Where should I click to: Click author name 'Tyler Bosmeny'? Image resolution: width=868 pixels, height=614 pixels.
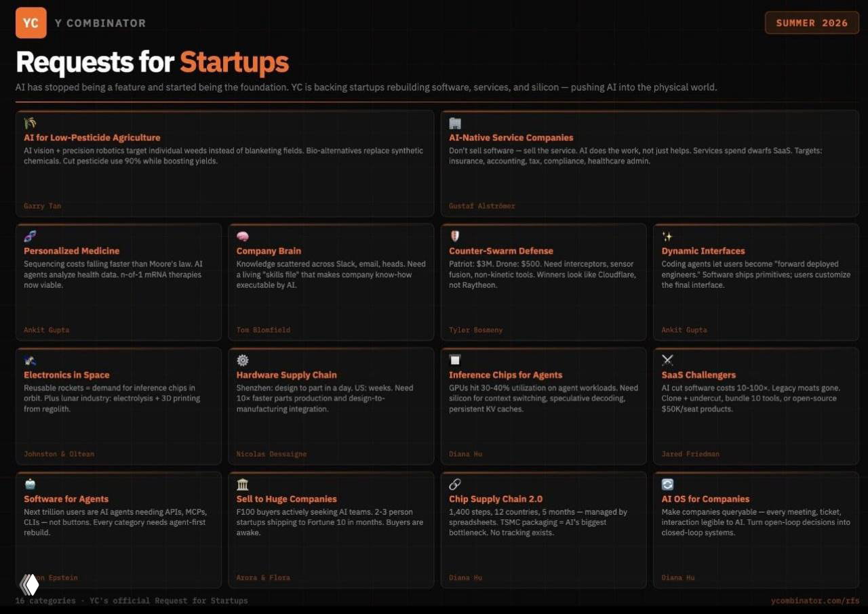(x=476, y=330)
